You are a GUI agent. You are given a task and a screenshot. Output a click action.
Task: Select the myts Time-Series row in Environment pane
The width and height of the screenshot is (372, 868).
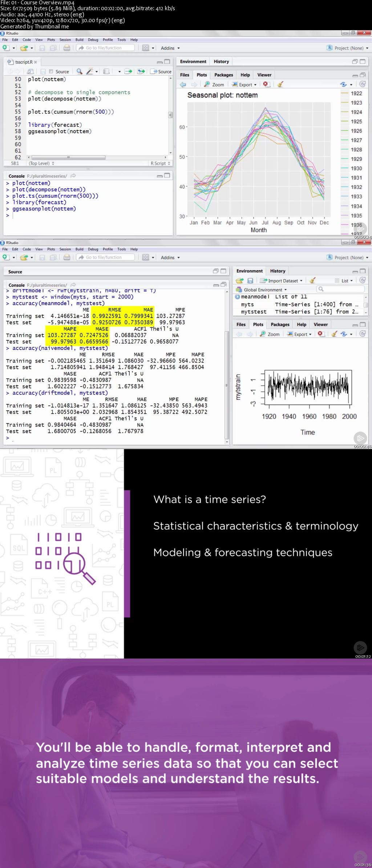tap(300, 304)
